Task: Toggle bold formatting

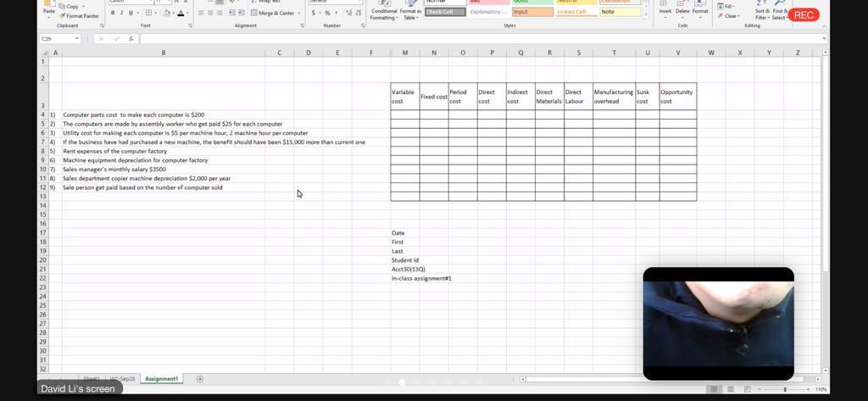Action: pyautogui.click(x=113, y=13)
